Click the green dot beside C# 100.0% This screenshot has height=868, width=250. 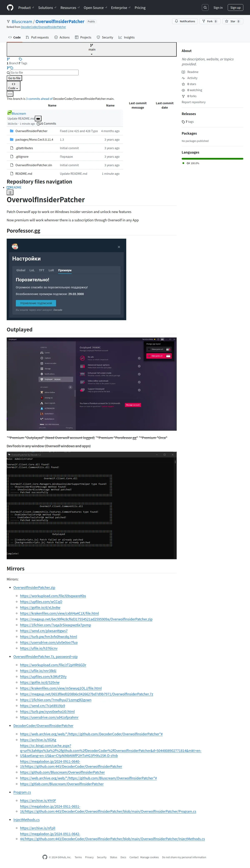pos(184,163)
